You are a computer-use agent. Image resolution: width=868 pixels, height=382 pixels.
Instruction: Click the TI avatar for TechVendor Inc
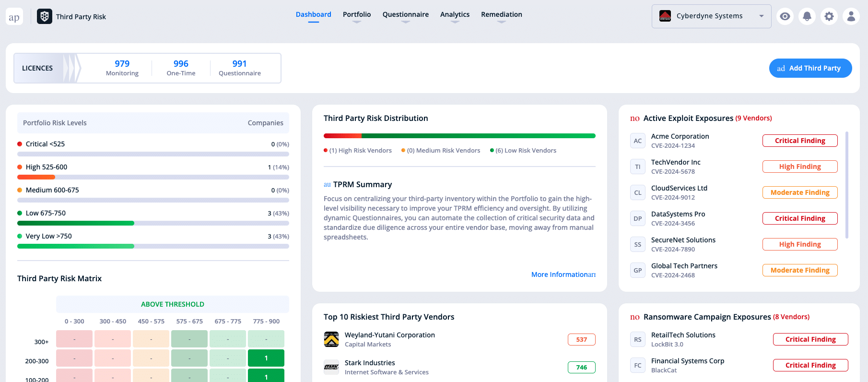[x=638, y=167]
